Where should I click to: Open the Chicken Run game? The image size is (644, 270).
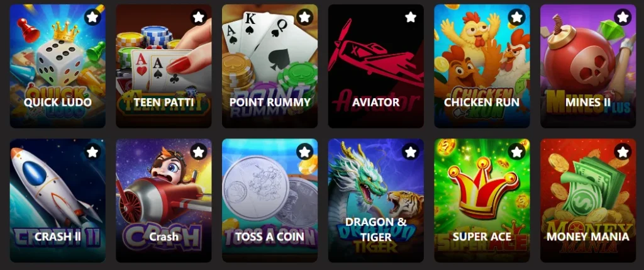pyautogui.click(x=482, y=66)
